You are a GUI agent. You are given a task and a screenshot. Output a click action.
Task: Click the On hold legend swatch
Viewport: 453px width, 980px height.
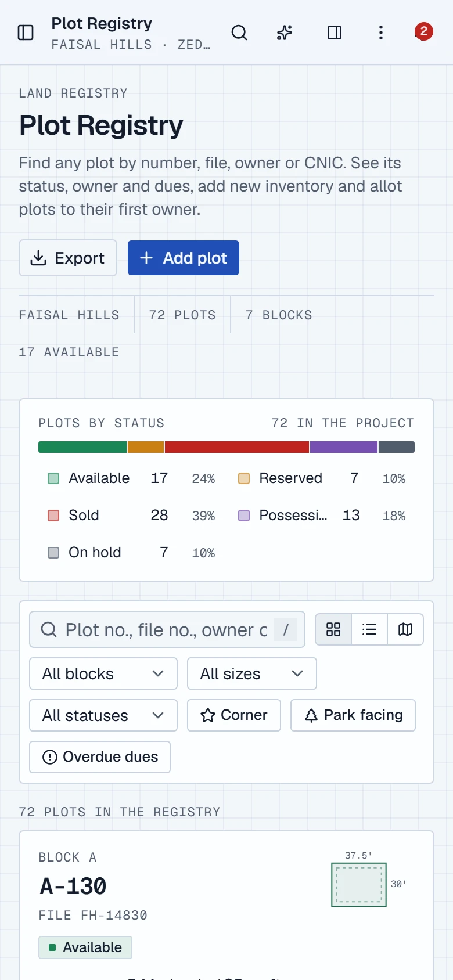[x=53, y=553]
